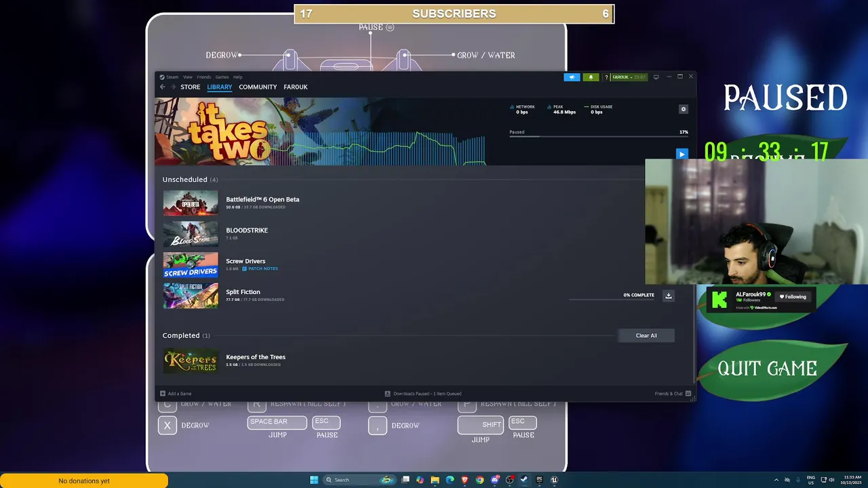Select the BLOODSTRIKE game thumbnail
This screenshot has height=488, width=868.
191,234
